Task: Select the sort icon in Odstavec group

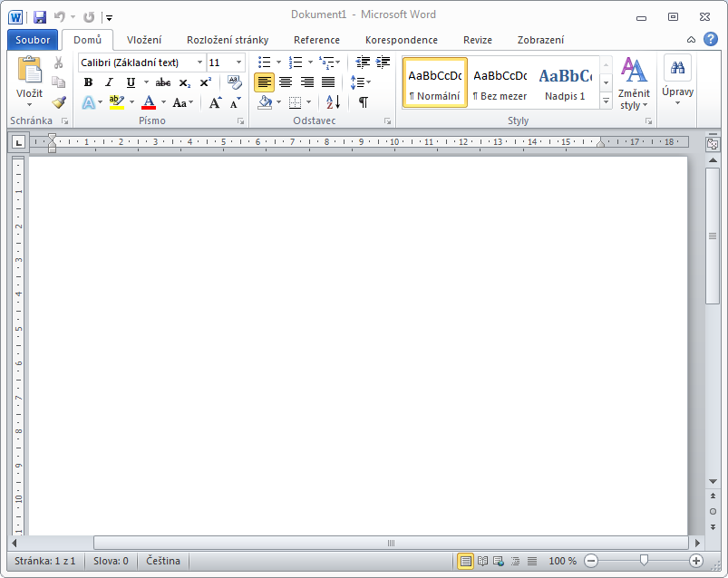Action: click(x=331, y=102)
